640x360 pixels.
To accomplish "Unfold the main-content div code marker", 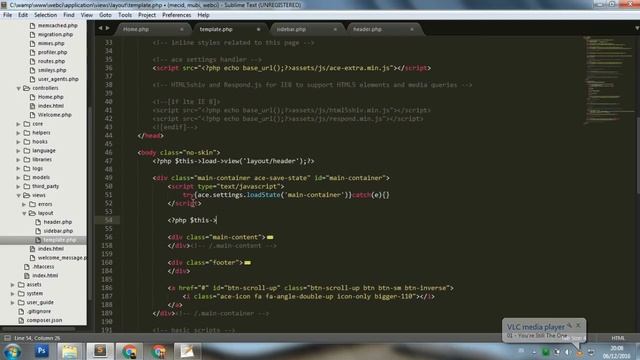I will (270, 237).
